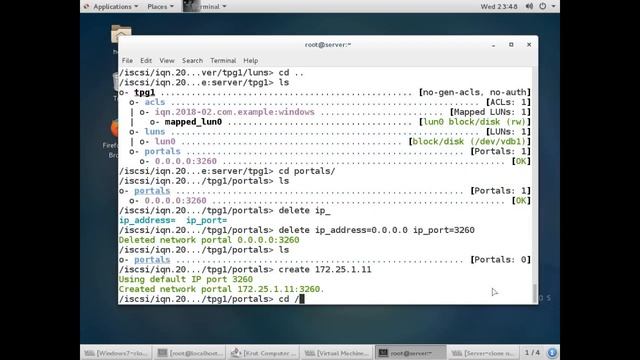Click the 'mapped_lun0' tree entry
The width and height of the screenshot is (640, 360).
pyautogui.click(x=193, y=122)
